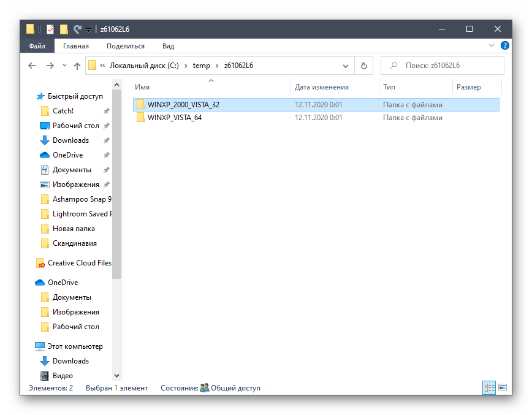Open the Catch! quick access folder
This screenshot has width=532, height=415.
click(x=63, y=111)
